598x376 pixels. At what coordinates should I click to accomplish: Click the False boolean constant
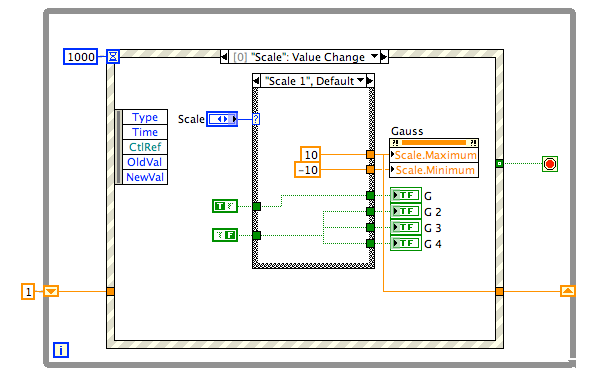click(225, 235)
